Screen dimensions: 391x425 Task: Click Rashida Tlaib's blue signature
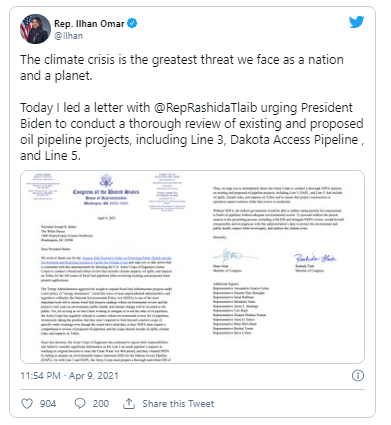tap(315, 258)
